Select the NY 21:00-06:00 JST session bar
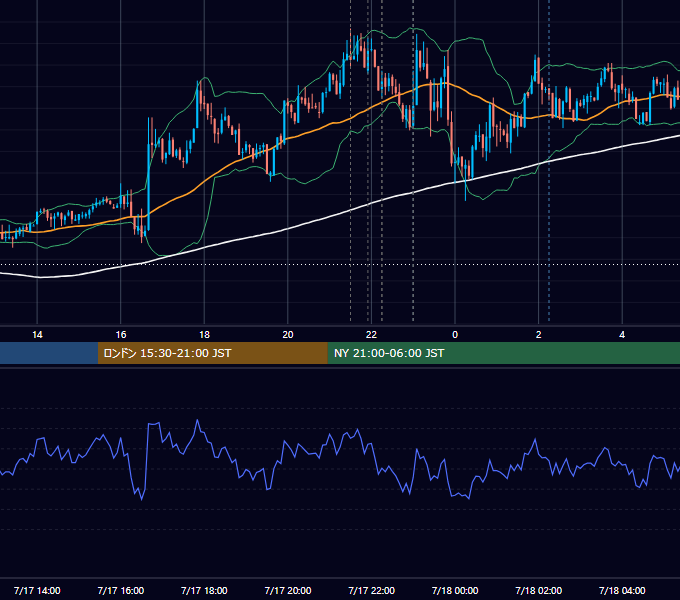The image size is (680, 600). [503, 353]
